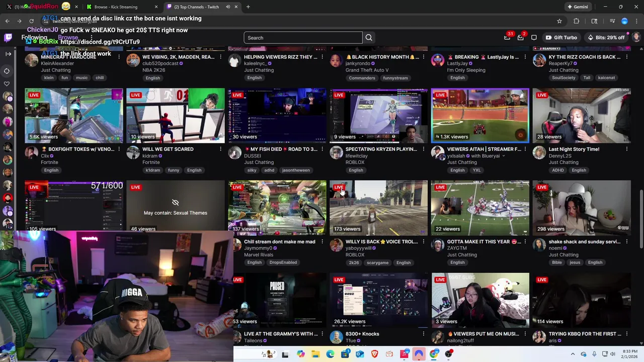Expand the sidebar with arrow icon
The height and width of the screenshot is (362, 644).
8,53
